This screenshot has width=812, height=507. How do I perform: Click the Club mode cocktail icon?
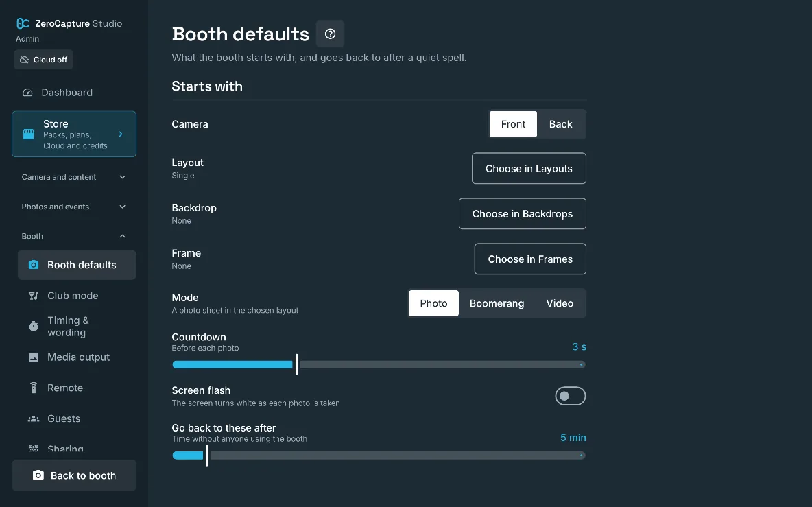[34, 296]
